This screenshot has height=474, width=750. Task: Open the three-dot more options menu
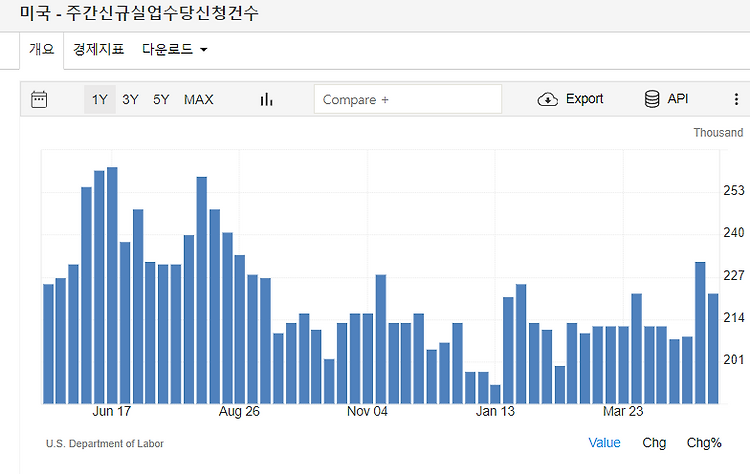(736, 99)
